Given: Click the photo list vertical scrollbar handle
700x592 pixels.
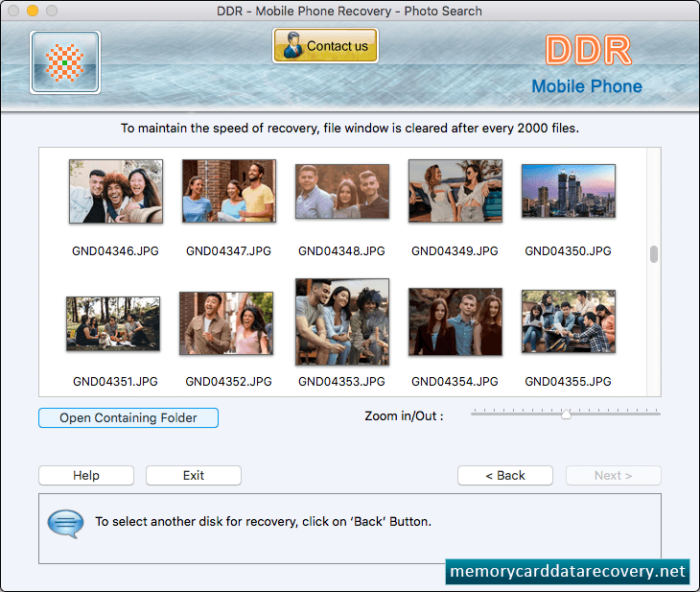Looking at the screenshot, I should coord(654,254).
